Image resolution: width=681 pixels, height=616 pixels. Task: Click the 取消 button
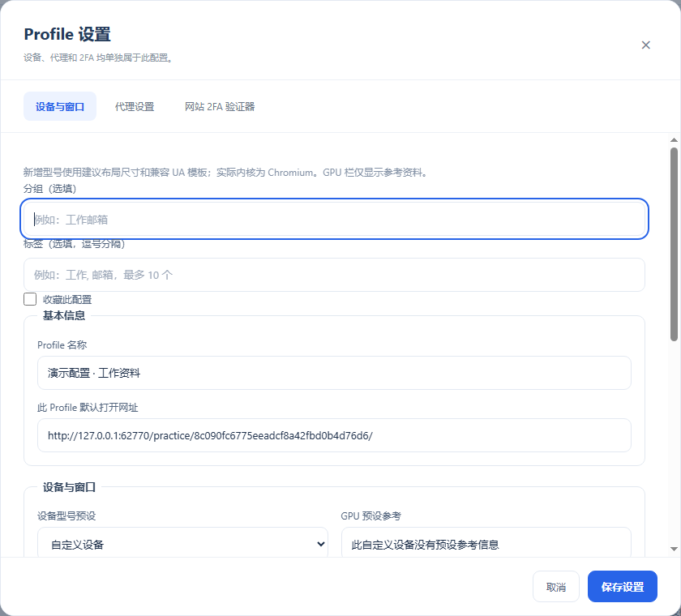coord(556,587)
